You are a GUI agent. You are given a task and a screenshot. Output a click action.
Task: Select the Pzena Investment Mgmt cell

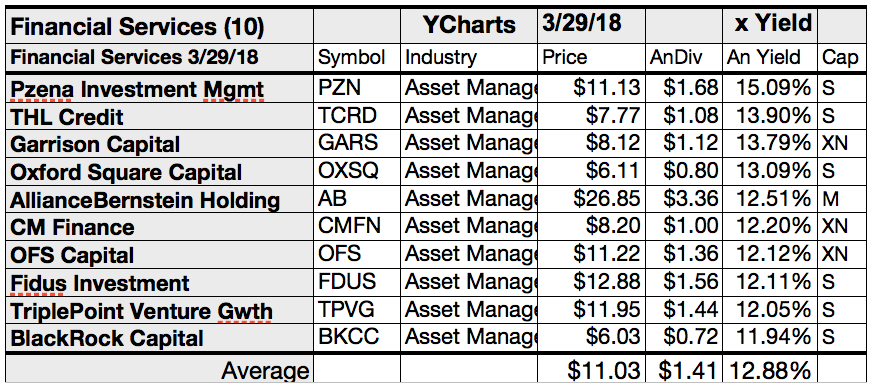159,88
